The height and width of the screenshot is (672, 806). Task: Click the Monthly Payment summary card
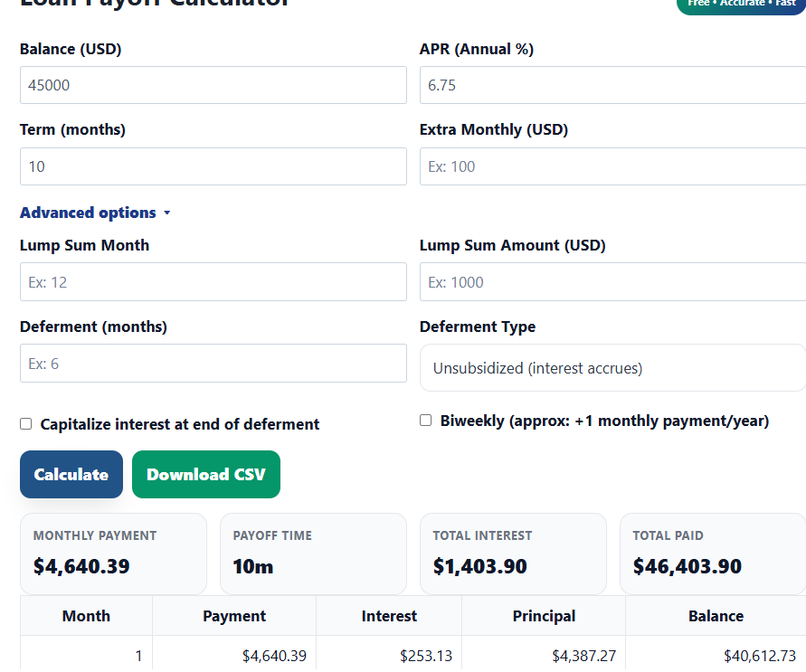[113, 553]
